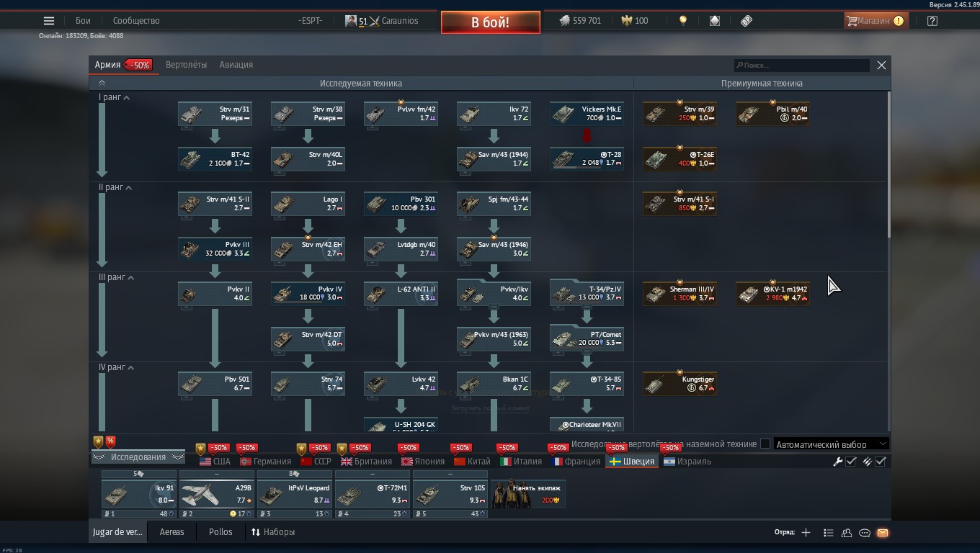Select the Pbv 301 vehicle card
Viewport: 980px width, 553px height.
click(401, 204)
